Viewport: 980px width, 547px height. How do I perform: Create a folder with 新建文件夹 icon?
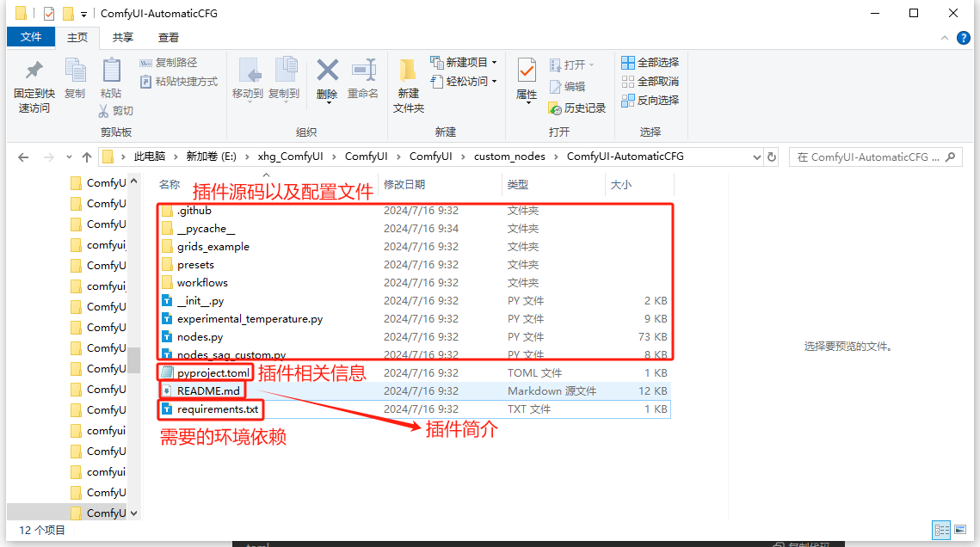[x=408, y=71]
